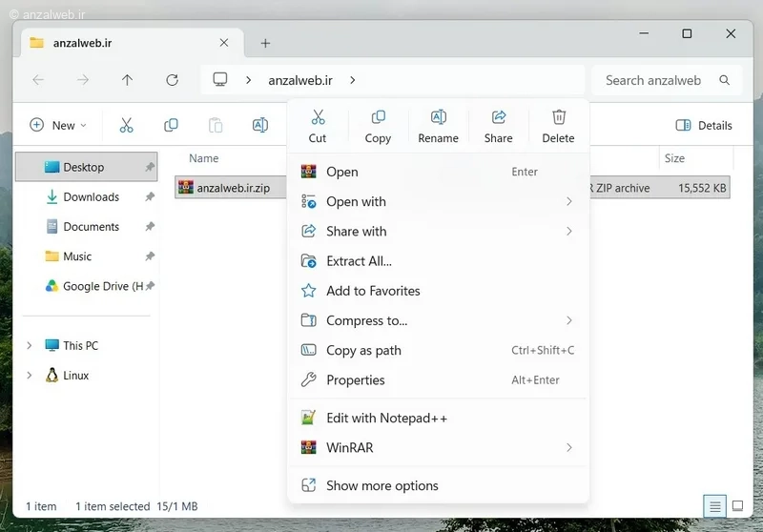763x532 pixels.
Task: Open a new tab with plus button
Action: pyautogui.click(x=265, y=43)
